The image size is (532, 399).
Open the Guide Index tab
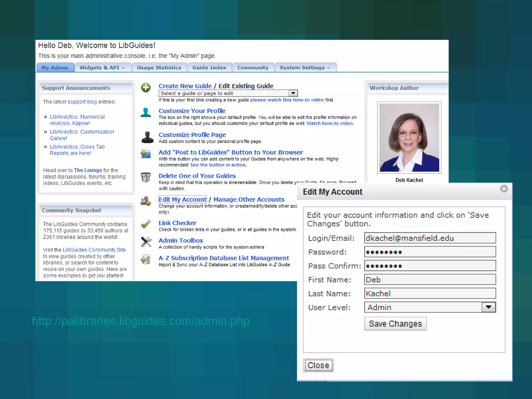click(x=209, y=68)
